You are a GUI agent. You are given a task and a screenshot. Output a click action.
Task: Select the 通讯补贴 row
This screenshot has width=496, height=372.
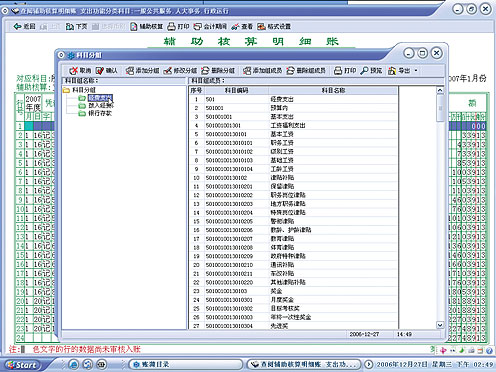tap(293, 265)
